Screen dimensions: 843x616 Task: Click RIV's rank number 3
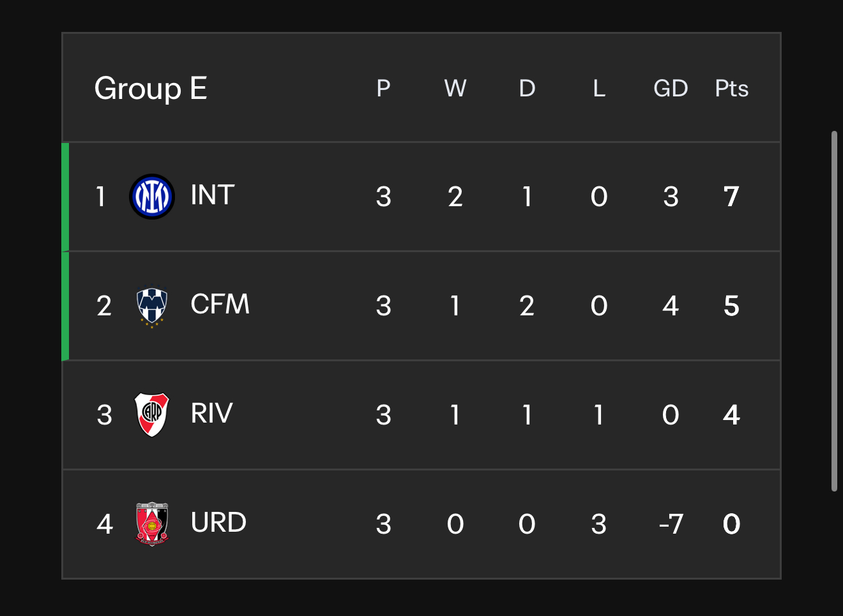point(105,415)
